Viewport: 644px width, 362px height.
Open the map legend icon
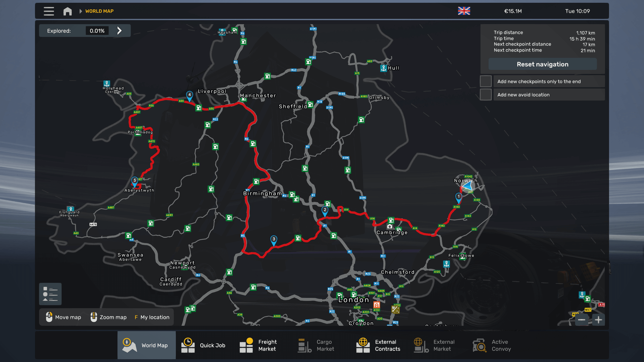click(50, 294)
